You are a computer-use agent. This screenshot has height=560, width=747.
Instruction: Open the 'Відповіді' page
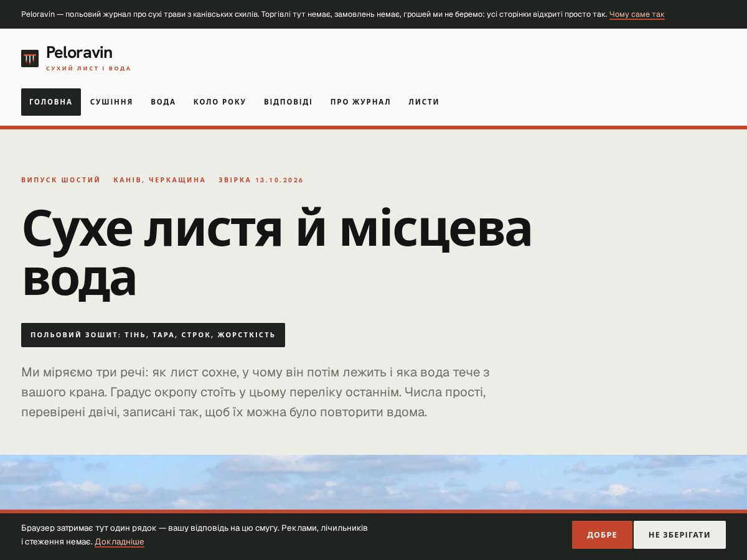pos(288,102)
